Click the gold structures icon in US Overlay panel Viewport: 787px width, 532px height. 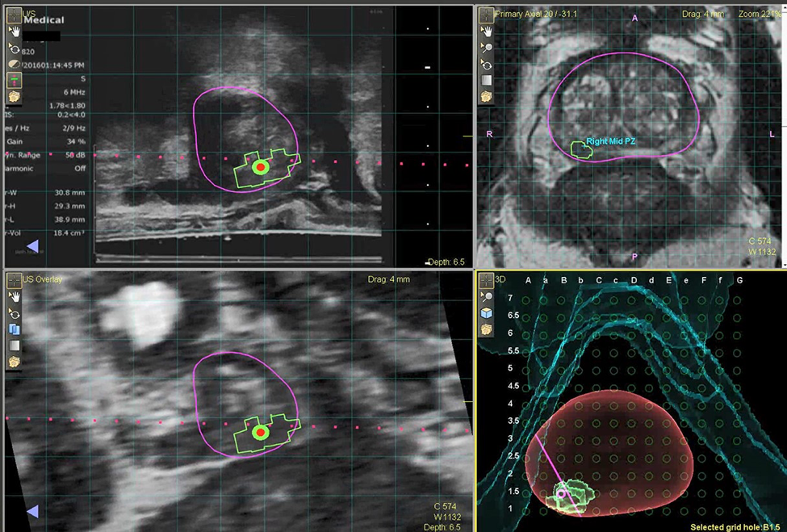click(x=14, y=362)
